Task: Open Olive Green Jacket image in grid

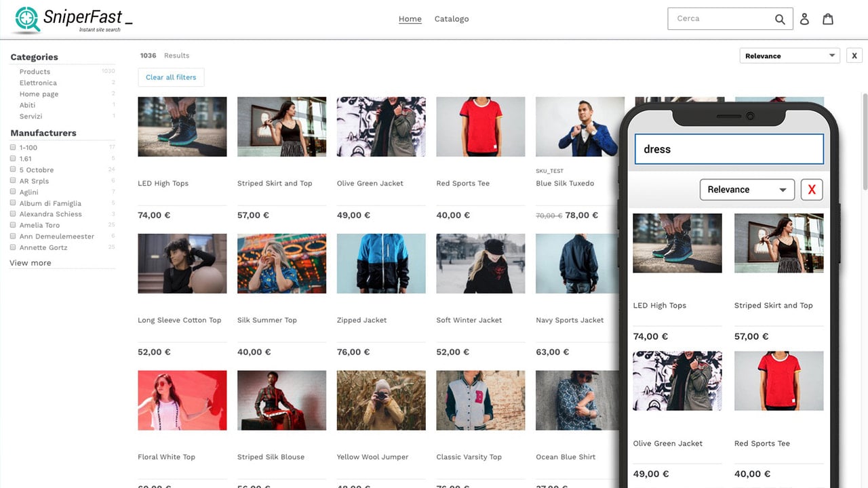Action: click(x=381, y=127)
